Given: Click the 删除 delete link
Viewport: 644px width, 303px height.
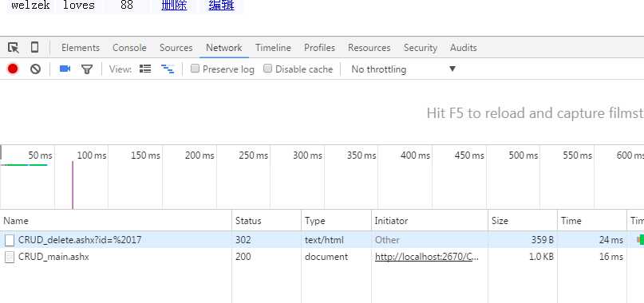Looking at the screenshot, I should click(x=174, y=6).
